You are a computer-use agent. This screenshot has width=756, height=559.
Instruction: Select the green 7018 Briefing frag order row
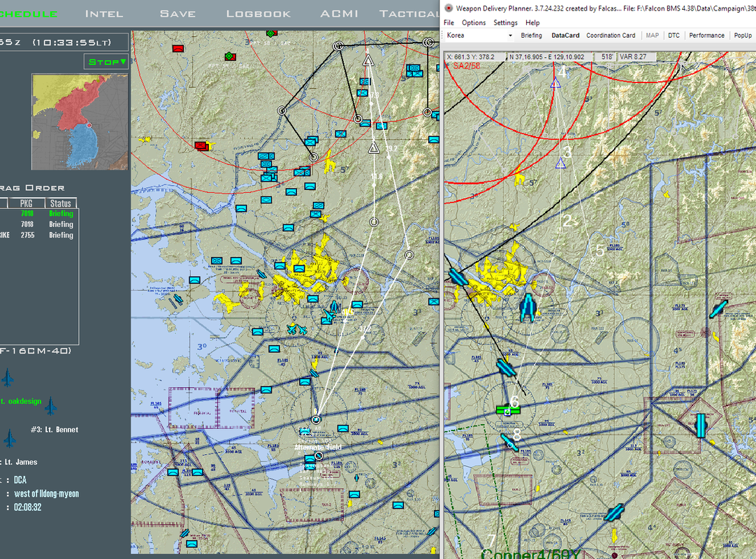tap(38, 214)
